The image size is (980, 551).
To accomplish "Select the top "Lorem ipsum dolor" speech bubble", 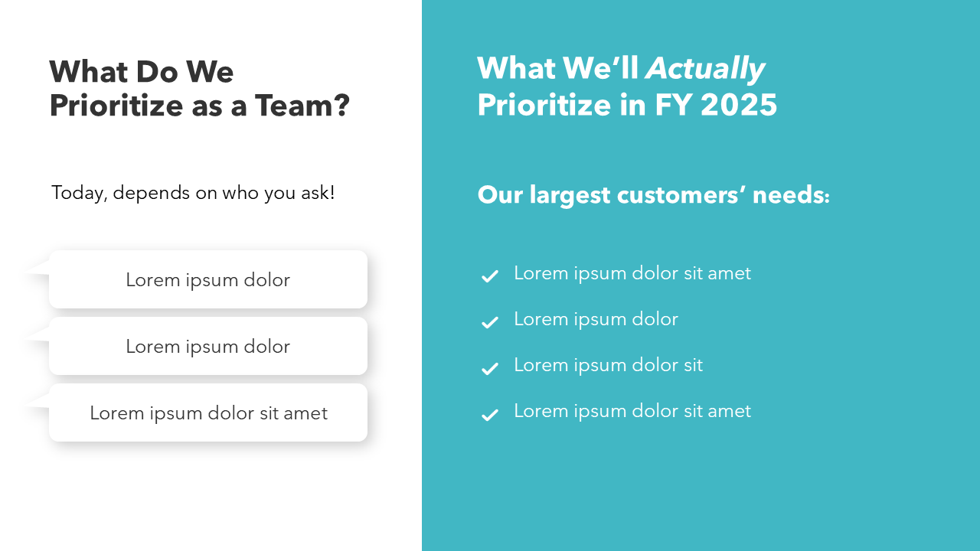I will point(208,280).
